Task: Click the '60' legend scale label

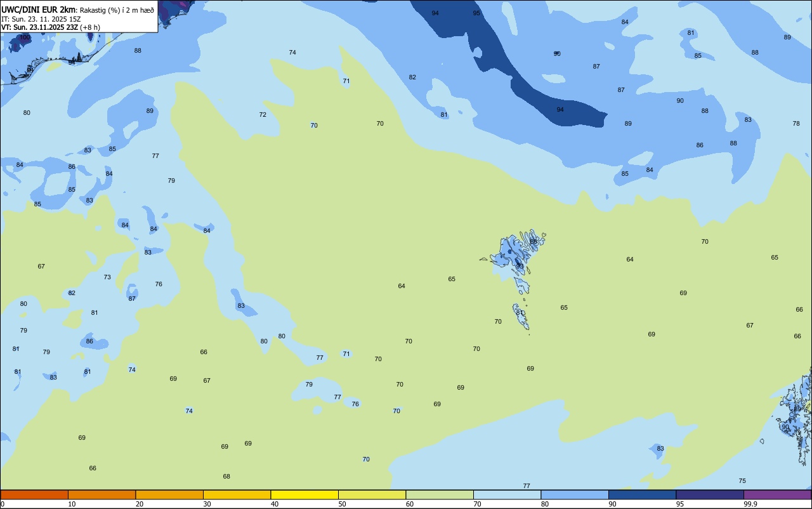Action: [410, 504]
